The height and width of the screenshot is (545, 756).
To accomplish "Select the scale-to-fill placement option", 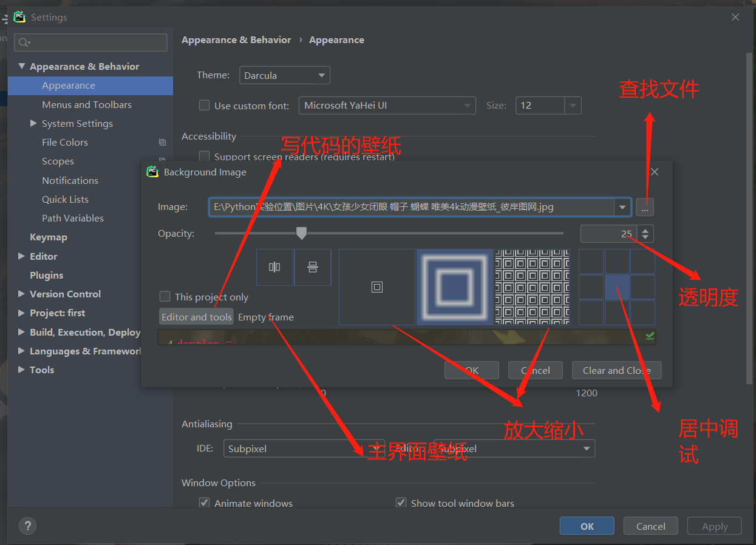I will pos(455,287).
